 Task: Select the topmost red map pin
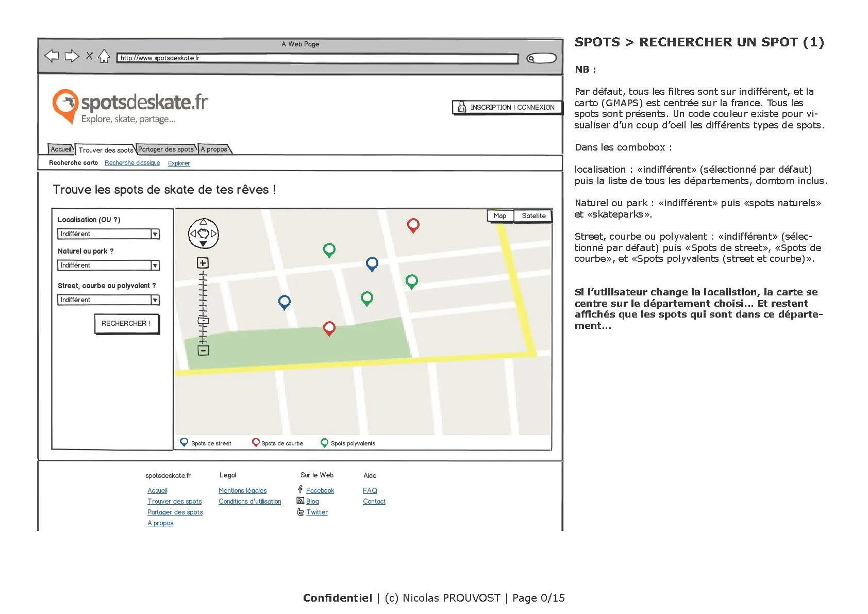pos(413,225)
